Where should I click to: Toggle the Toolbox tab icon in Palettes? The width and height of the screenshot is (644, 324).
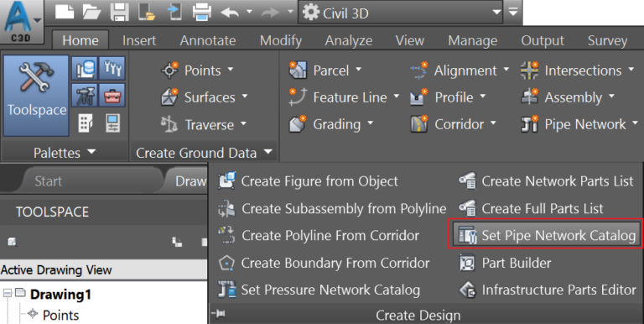[112, 95]
